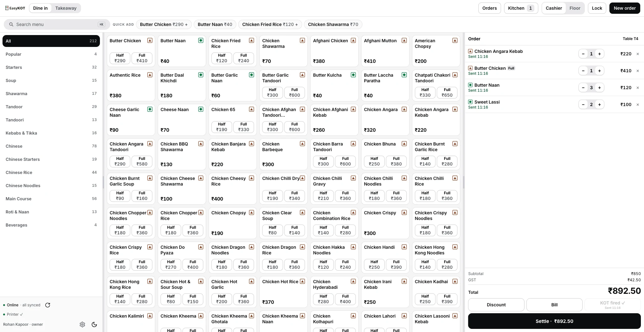Select Full portion of Chicken Bhuna
Screen dimensions: 644x332
coord(396,161)
